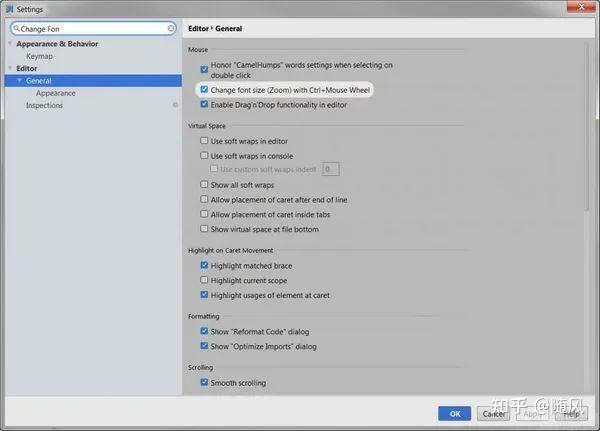Click the "Mouse" section heading
600x431 pixels.
pos(198,50)
